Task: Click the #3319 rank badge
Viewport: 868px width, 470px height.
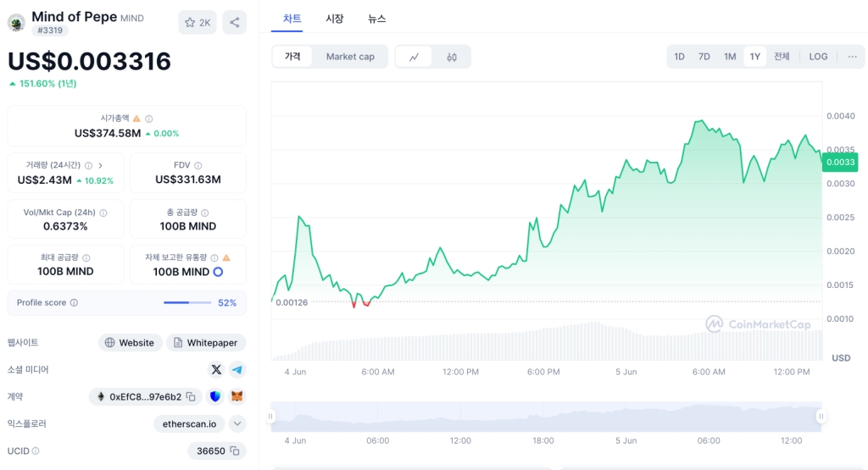Action: [x=50, y=30]
